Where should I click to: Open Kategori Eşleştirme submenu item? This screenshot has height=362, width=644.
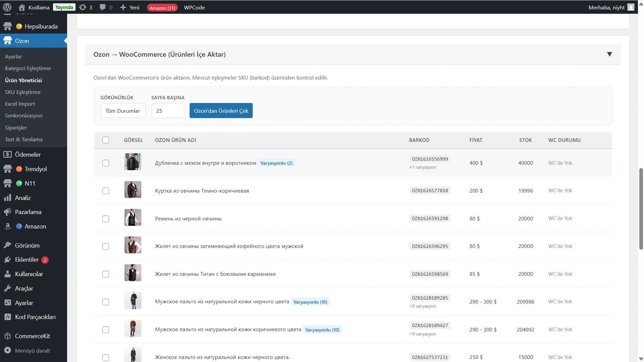click(28, 68)
